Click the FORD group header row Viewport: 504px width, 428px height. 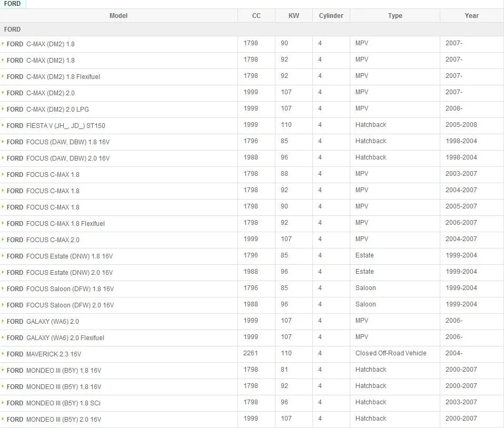(x=252, y=29)
